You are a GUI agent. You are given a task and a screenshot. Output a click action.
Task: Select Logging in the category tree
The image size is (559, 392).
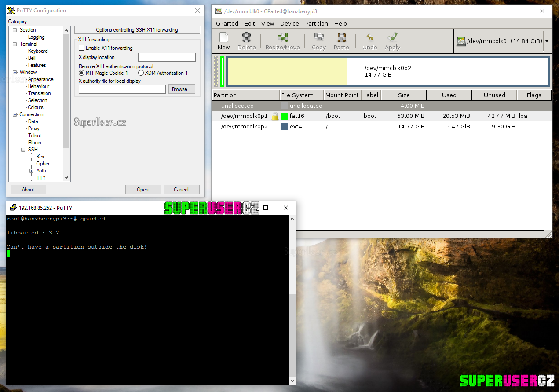pos(37,37)
